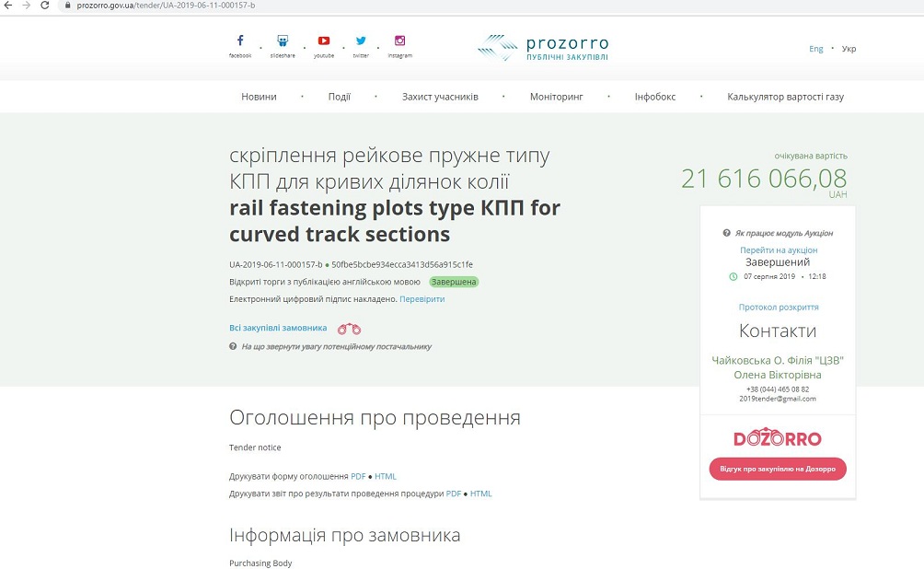The width and height of the screenshot is (924, 569).
Task: Open the Instagram icon link
Action: pos(399,41)
